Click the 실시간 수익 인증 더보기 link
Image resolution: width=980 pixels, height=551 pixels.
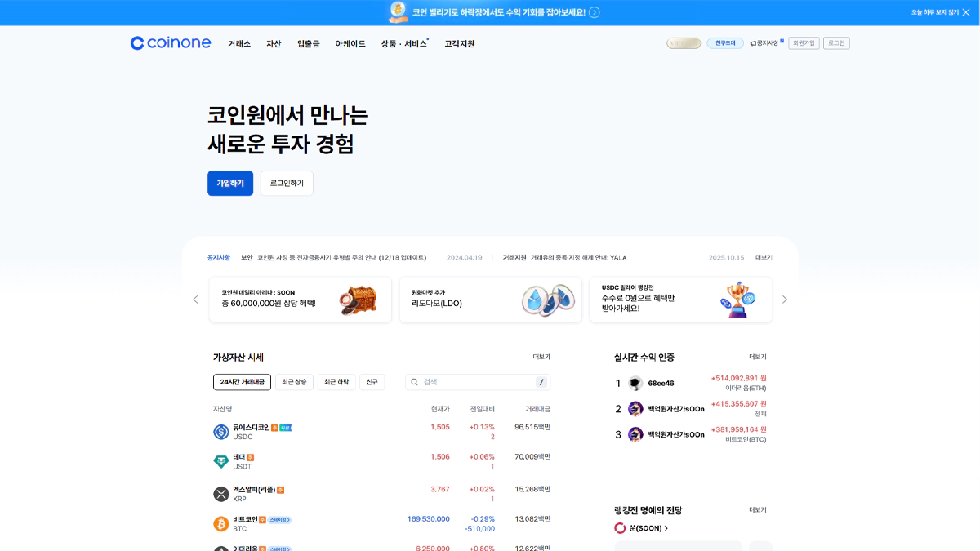pos(759,357)
